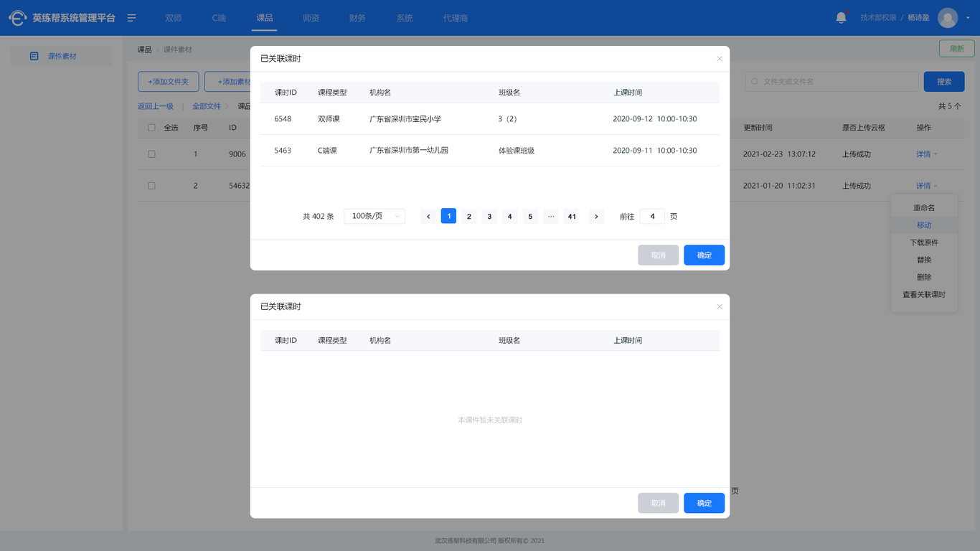
Task: Click the 本课件暂未关联课时 empty message
Action: point(490,420)
